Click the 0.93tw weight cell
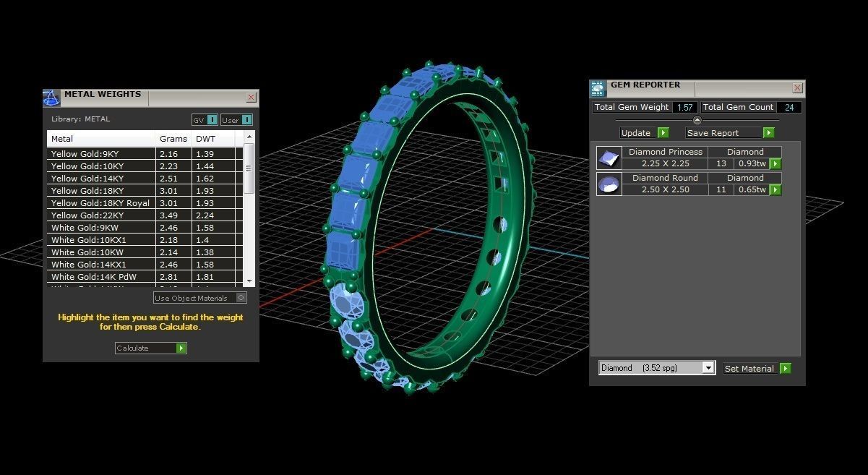The width and height of the screenshot is (868, 475). [x=752, y=164]
